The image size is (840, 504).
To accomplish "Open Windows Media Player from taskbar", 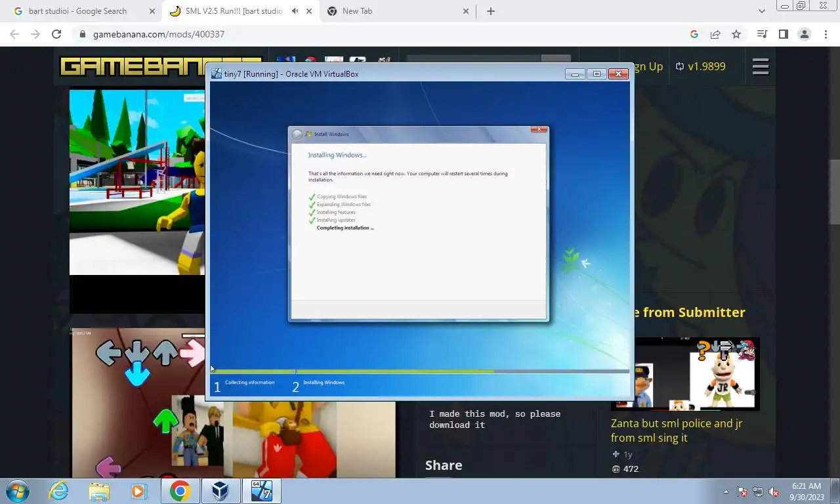I will click(x=138, y=491).
